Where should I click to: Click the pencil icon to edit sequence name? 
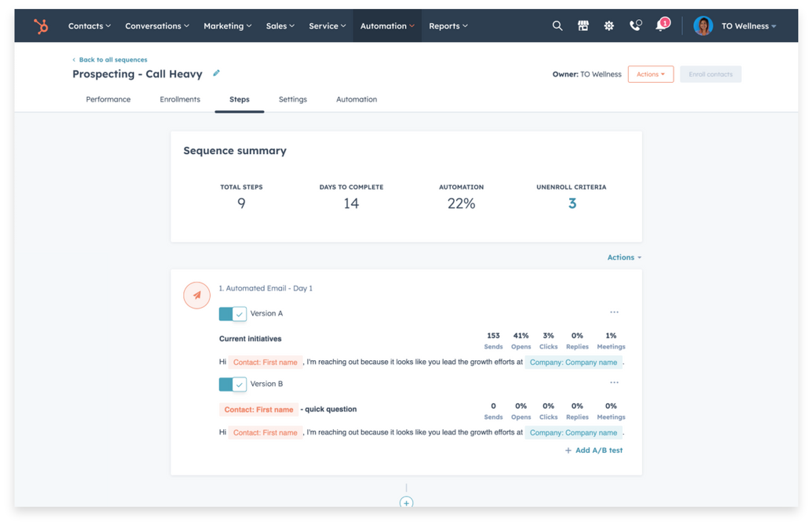tap(216, 73)
